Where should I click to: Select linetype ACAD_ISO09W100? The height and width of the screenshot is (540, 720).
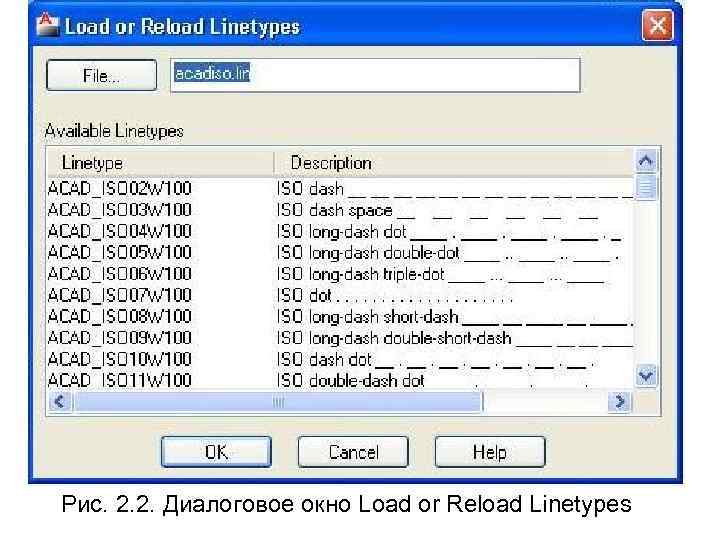point(119,338)
